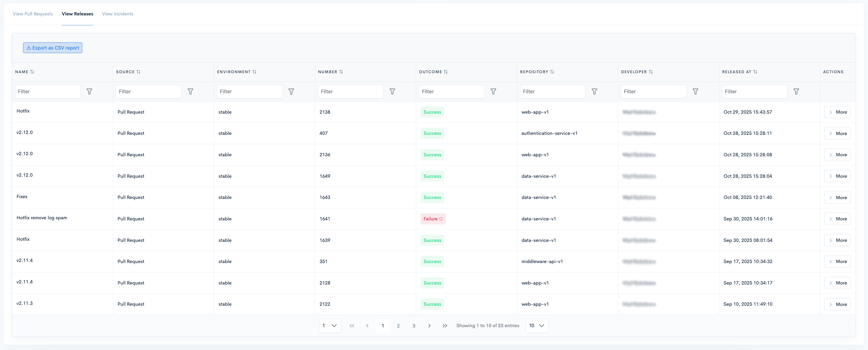Open the rows-per-page dropdown showing 10
The width and height of the screenshot is (868, 350).
pos(537,326)
